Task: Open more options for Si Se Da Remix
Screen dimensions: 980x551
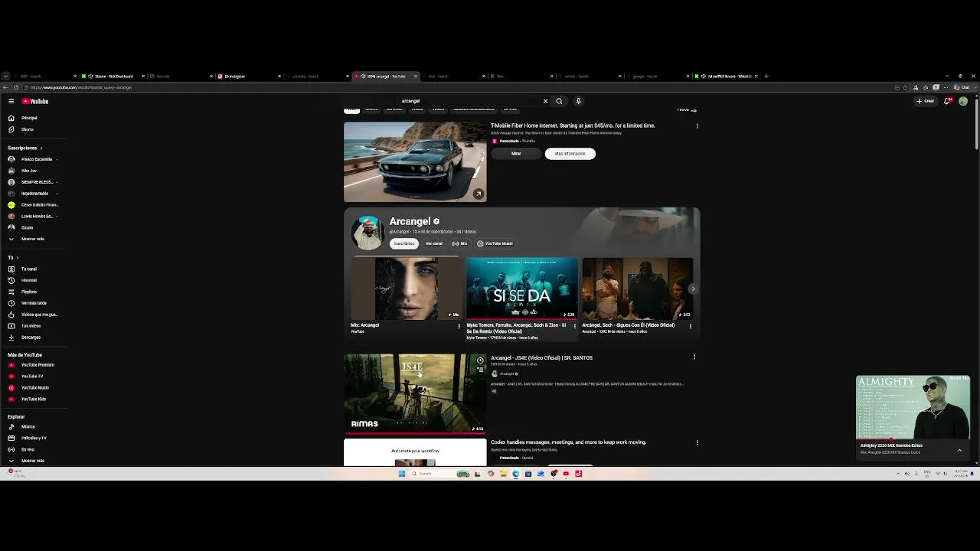Action: pyautogui.click(x=575, y=326)
